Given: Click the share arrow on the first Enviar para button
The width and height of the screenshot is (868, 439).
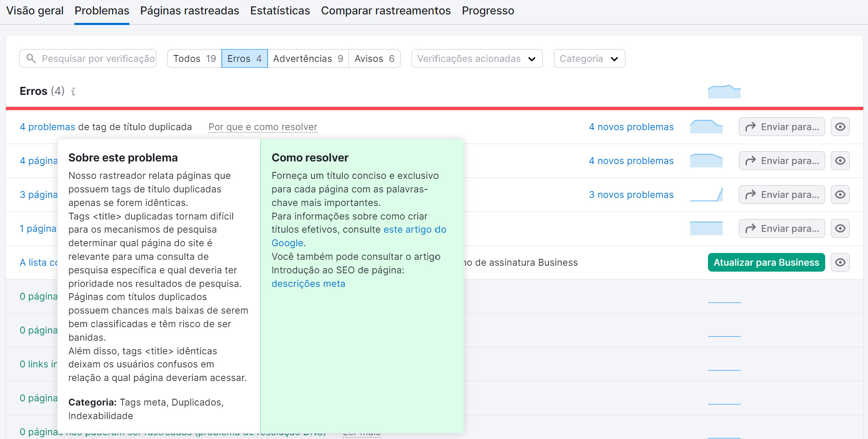Looking at the screenshot, I should tap(751, 127).
